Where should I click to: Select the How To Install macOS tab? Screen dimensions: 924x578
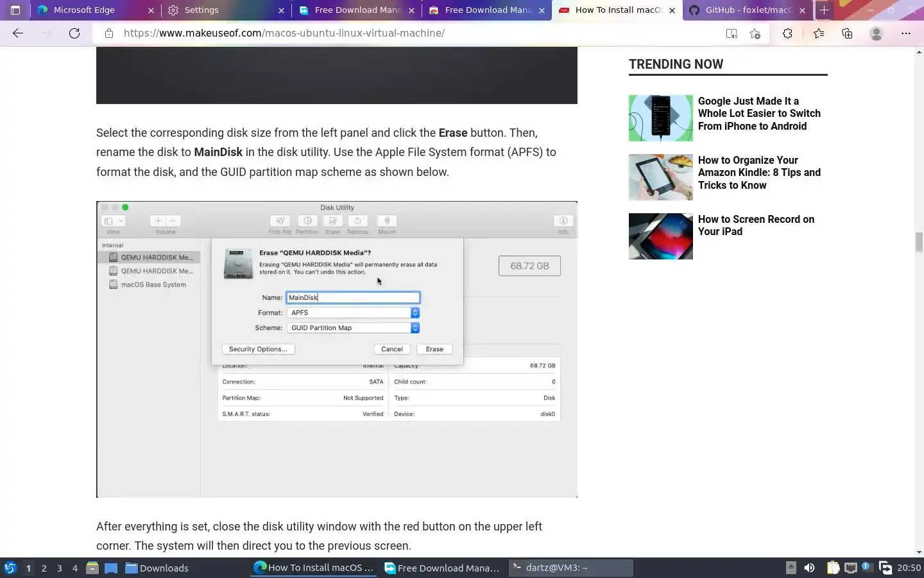pos(617,10)
